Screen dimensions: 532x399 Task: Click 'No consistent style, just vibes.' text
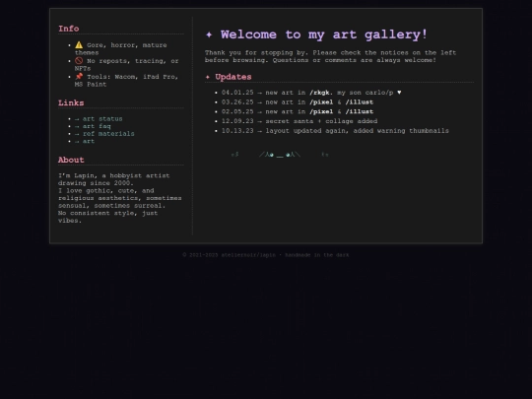click(x=108, y=217)
